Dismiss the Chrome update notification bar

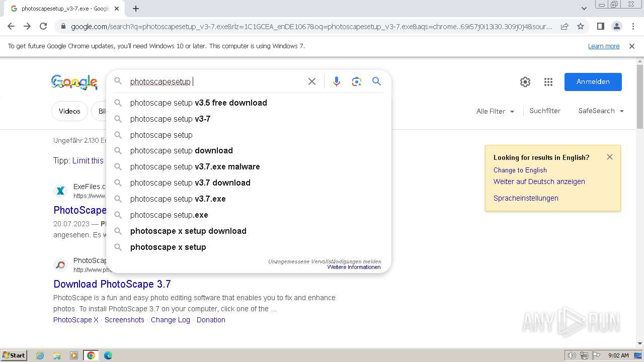click(632, 46)
